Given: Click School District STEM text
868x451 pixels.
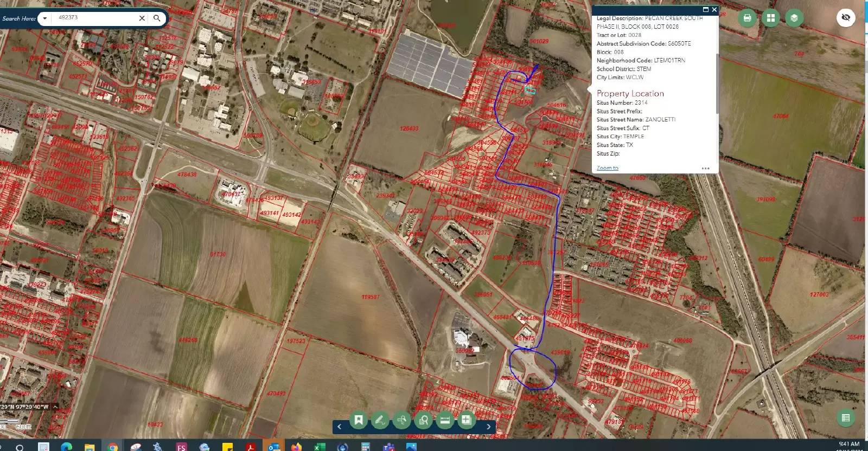Looking at the screenshot, I should tap(623, 69).
